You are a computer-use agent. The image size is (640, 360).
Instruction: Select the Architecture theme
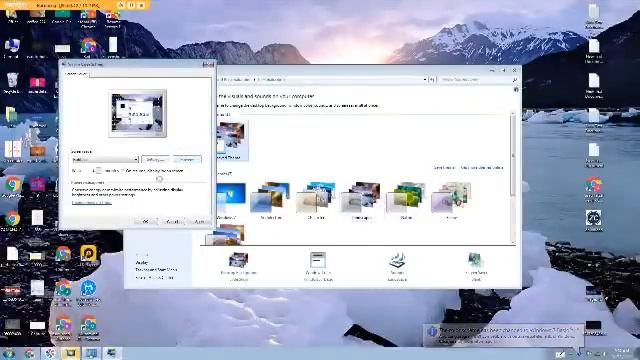271,200
